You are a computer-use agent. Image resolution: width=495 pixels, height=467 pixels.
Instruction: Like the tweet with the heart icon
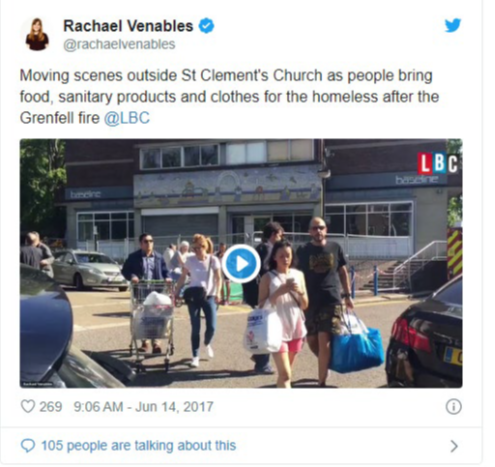pos(28,406)
